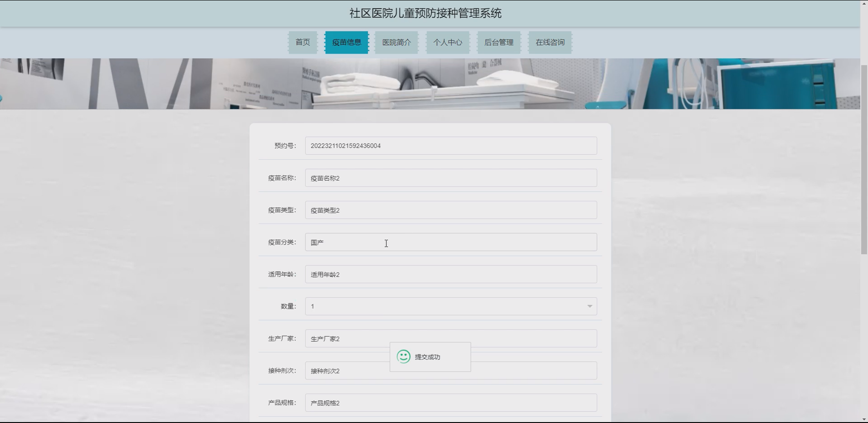Focus the 适用年龄 input field

coord(451,274)
